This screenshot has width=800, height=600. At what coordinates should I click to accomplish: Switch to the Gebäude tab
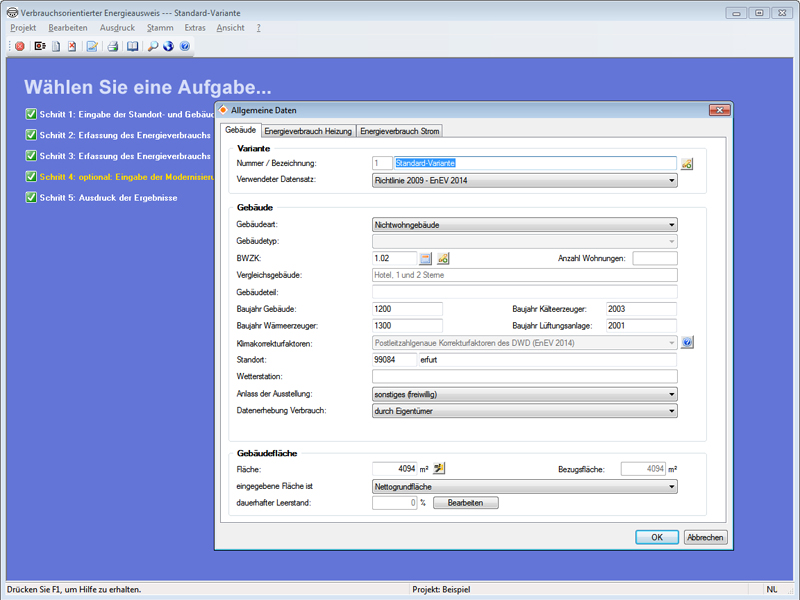pos(240,130)
